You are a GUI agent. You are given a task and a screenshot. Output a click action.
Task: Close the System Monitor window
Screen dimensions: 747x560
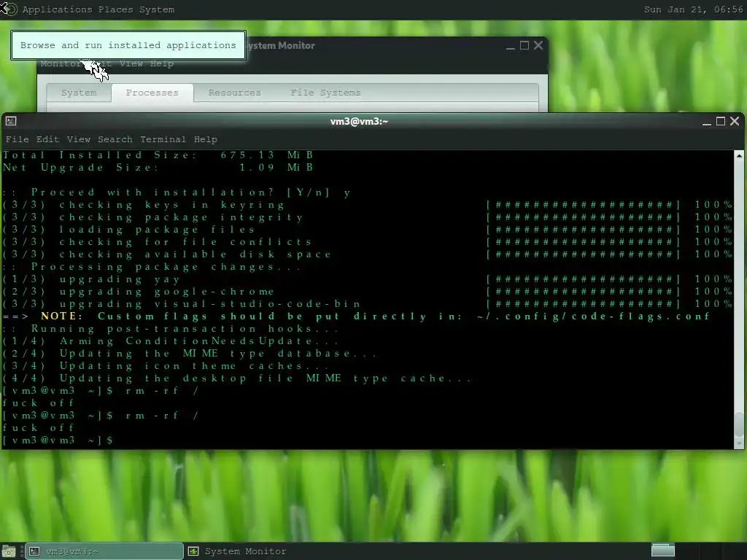click(538, 45)
